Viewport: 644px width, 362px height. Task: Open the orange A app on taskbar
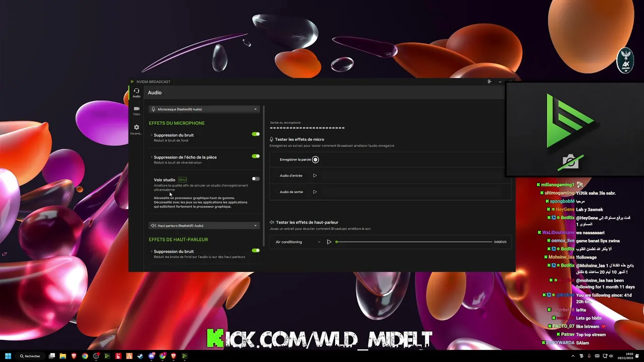pyautogui.click(x=129, y=356)
